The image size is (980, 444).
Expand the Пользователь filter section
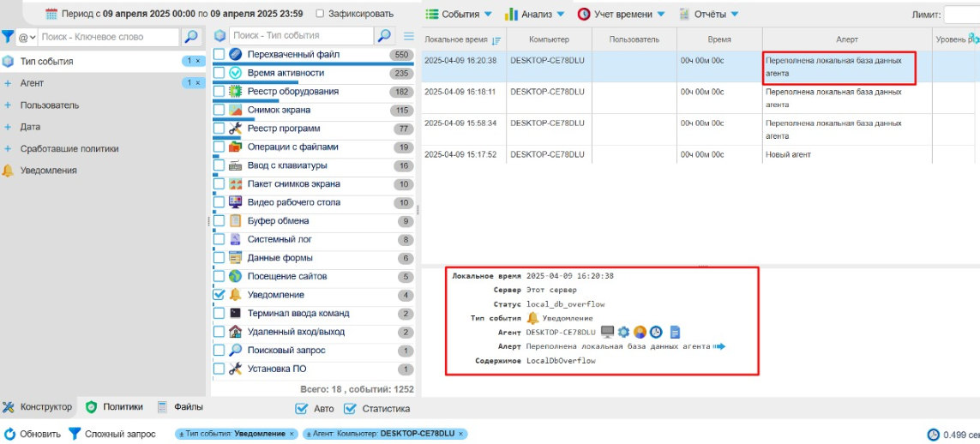(50, 105)
